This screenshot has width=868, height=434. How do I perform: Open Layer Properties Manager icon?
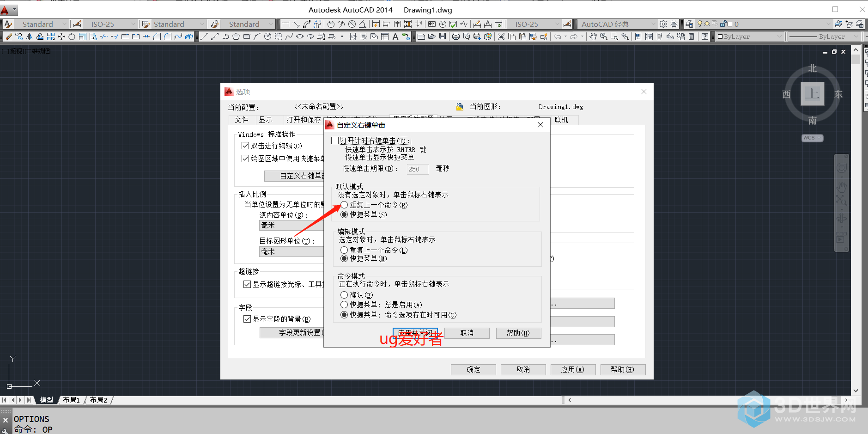pyautogui.click(x=689, y=24)
